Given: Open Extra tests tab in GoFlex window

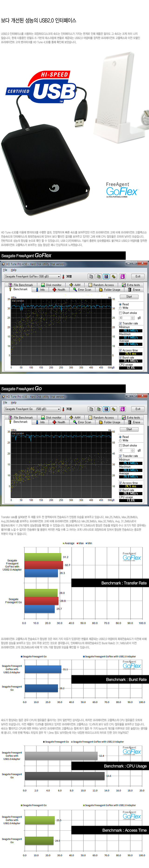Looking at the screenshot, I should [x=131, y=285].
